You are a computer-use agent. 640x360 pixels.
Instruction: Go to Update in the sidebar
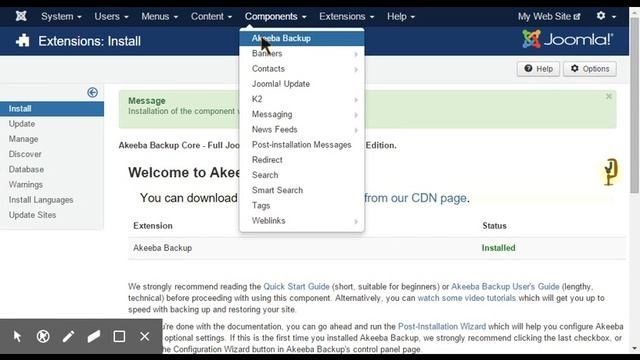pos(52,124)
